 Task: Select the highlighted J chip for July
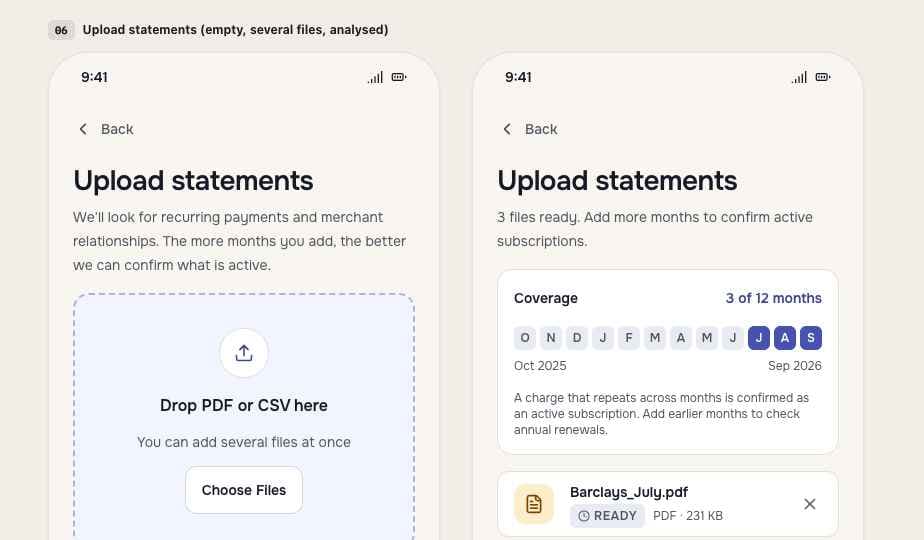click(759, 338)
